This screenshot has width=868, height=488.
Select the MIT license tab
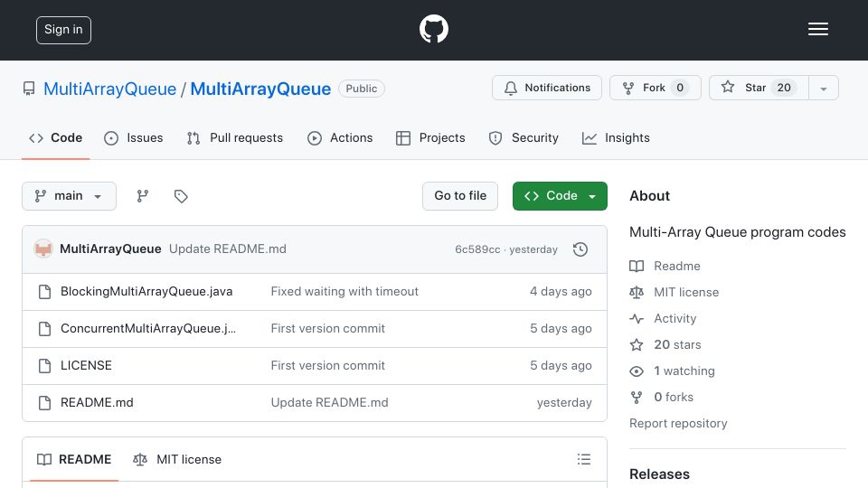click(177, 459)
